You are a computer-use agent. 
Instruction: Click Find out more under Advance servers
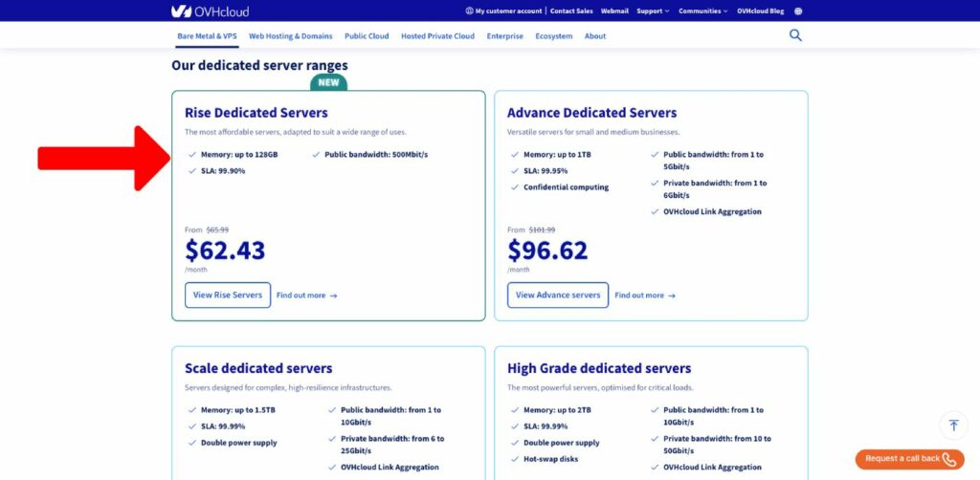(645, 295)
